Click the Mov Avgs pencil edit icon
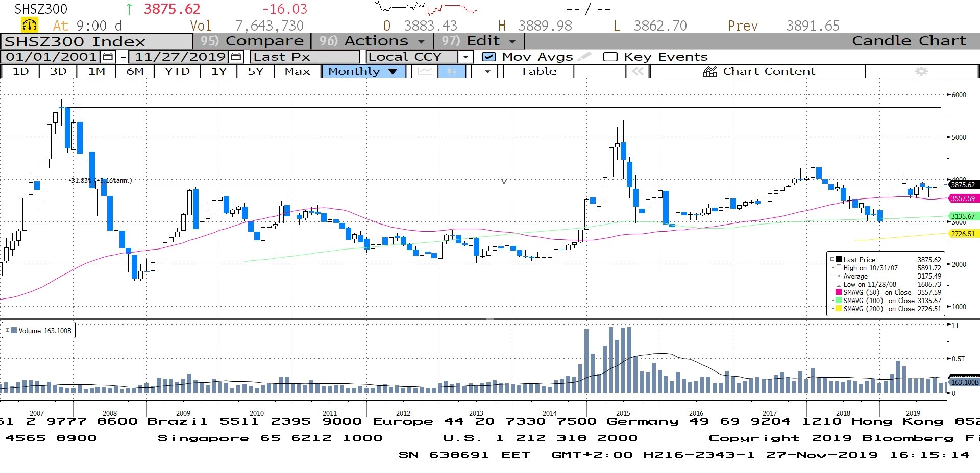The width and height of the screenshot is (980, 473). 585,57
